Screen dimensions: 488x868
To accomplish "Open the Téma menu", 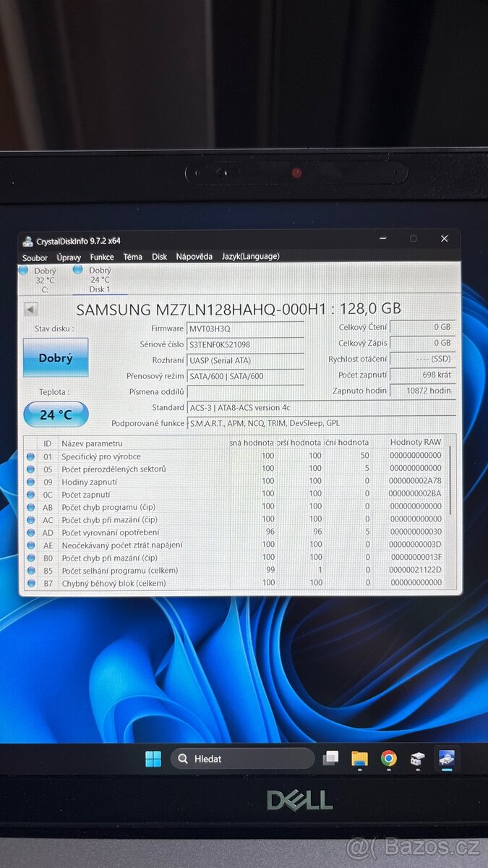I will coord(132,257).
